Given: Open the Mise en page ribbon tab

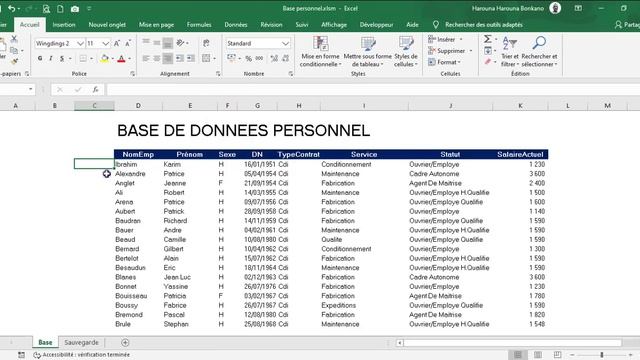Looking at the screenshot, I should (x=156, y=25).
